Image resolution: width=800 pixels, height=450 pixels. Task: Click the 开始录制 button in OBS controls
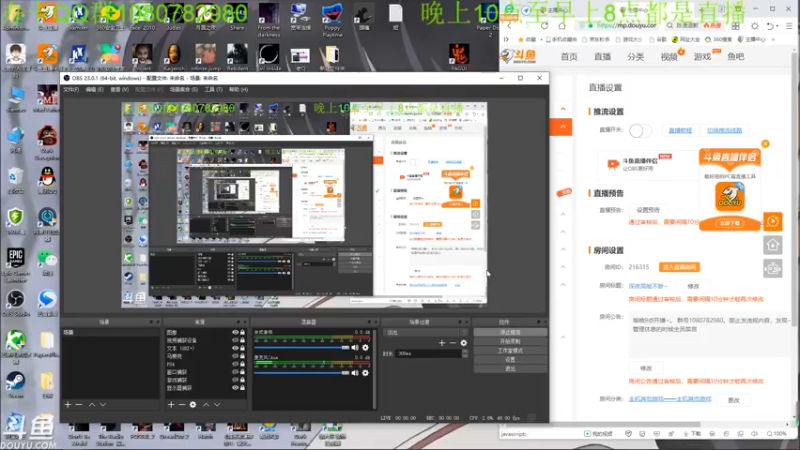510,341
